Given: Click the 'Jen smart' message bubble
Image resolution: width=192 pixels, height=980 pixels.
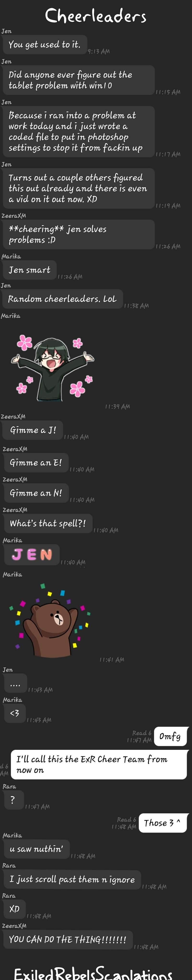Looking at the screenshot, I should (x=29, y=270).
